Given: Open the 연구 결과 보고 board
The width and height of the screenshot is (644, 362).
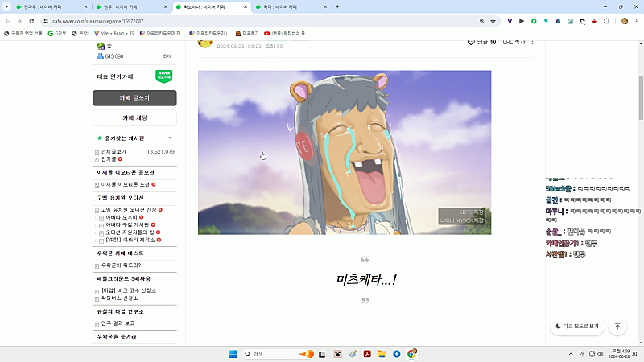Looking at the screenshot, I should pyautogui.click(x=118, y=323).
